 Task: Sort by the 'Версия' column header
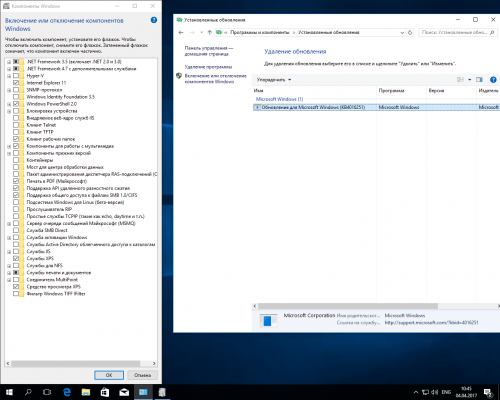tap(451, 90)
